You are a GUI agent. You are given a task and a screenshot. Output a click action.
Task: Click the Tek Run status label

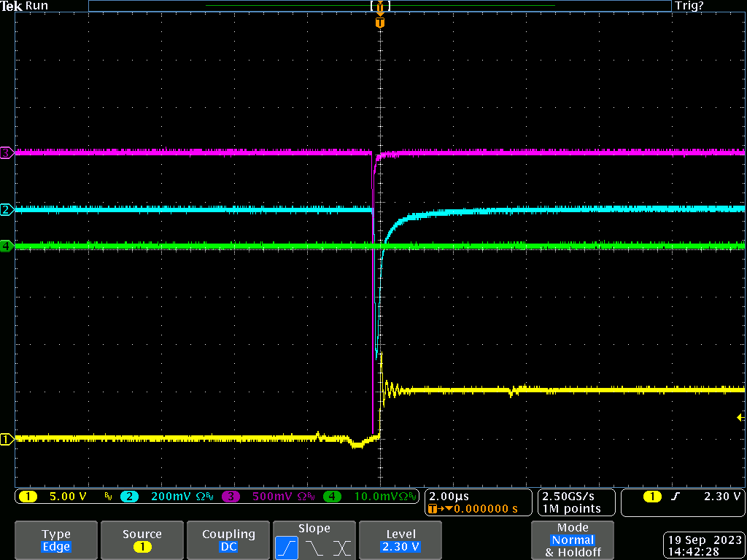(25, 6)
